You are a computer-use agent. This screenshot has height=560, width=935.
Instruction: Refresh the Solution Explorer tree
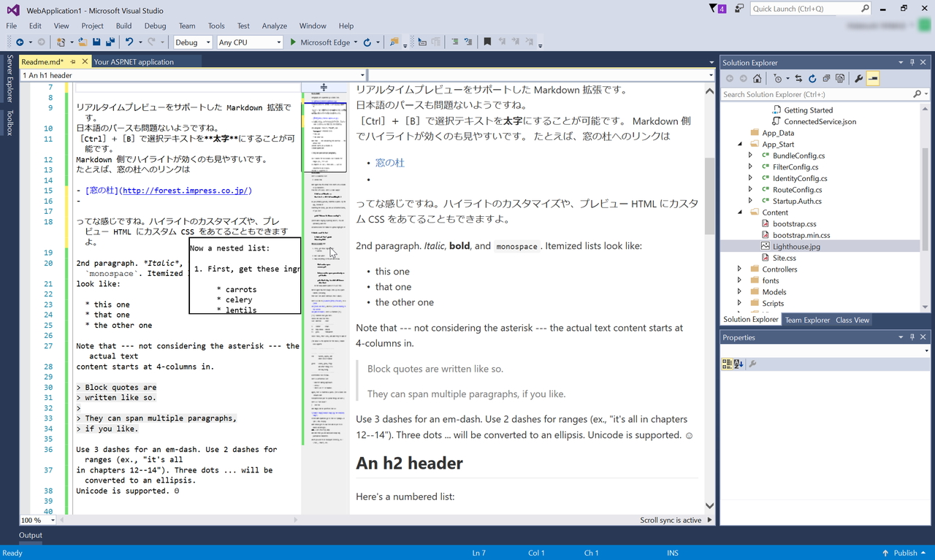click(812, 78)
